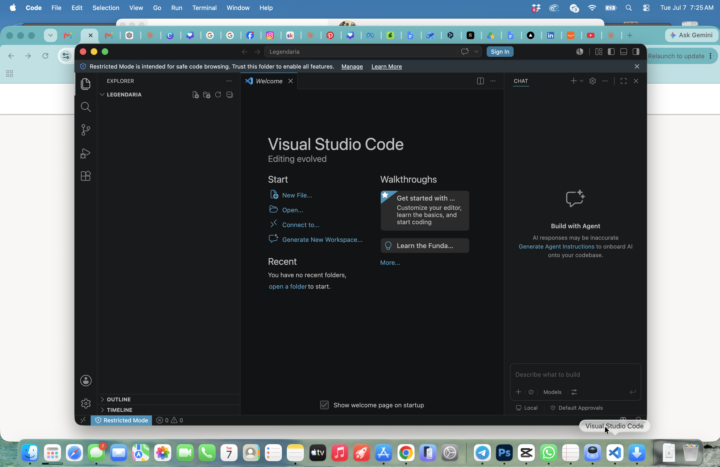Open the Manage gear in activity bar
The height and width of the screenshot is (467, 720).
point(85,403)
